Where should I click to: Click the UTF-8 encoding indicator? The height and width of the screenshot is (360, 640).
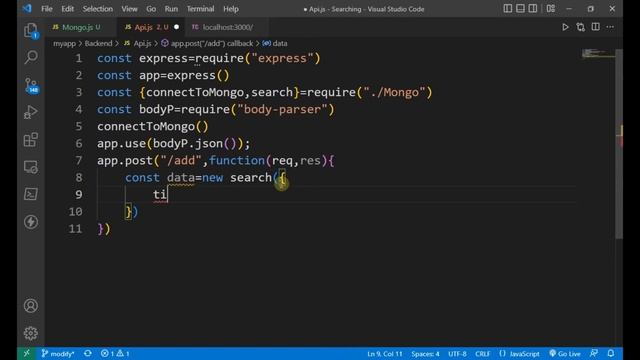(x=457, y=353)
